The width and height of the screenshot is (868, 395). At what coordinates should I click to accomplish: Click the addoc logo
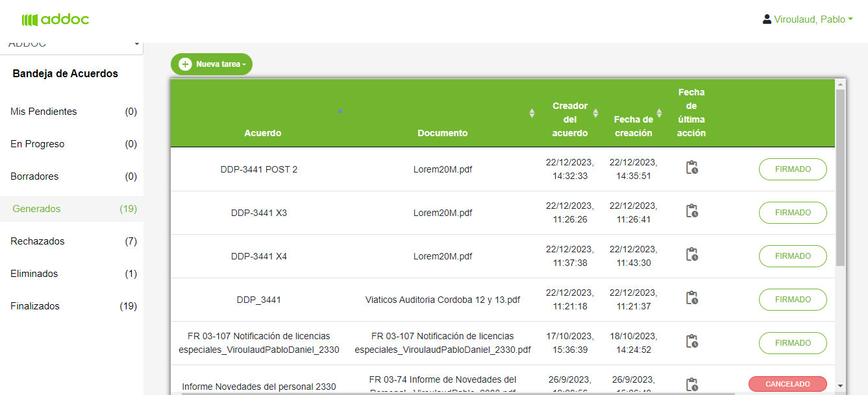[55, 19]
